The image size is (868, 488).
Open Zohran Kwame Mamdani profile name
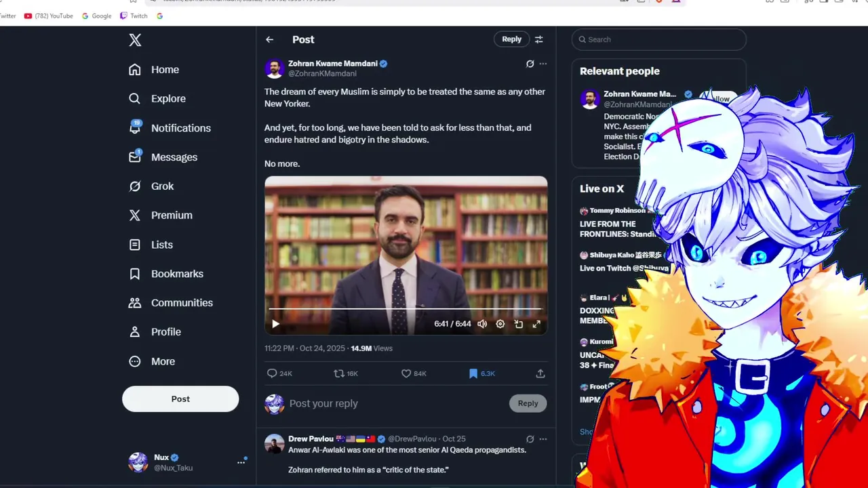click(x=333, y=64)
